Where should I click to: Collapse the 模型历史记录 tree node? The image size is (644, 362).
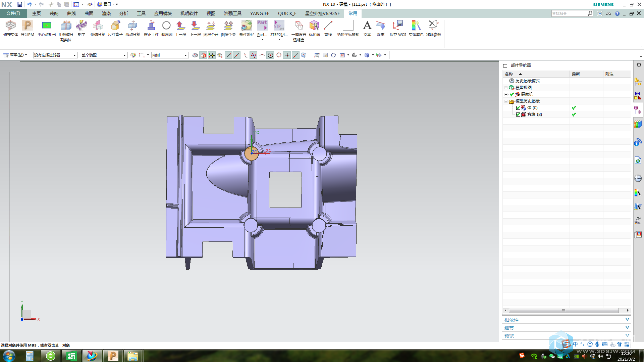click(506, 101)
